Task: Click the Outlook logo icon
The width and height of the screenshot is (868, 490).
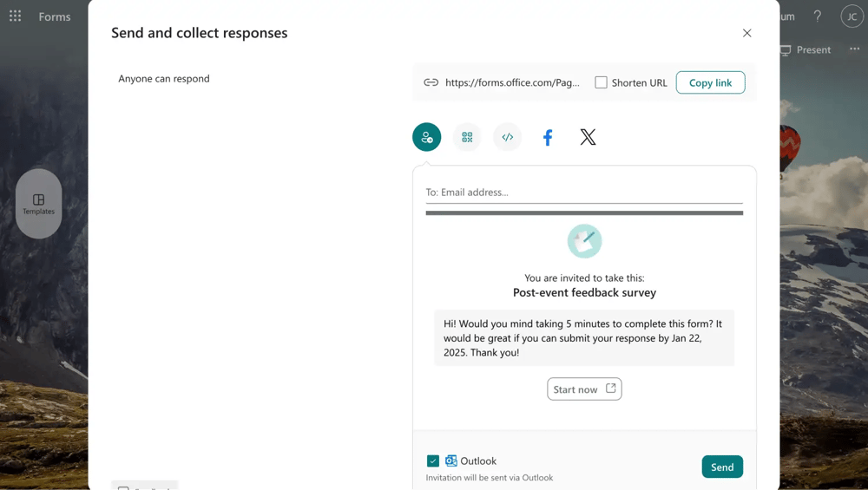Action: coord(451,461)
